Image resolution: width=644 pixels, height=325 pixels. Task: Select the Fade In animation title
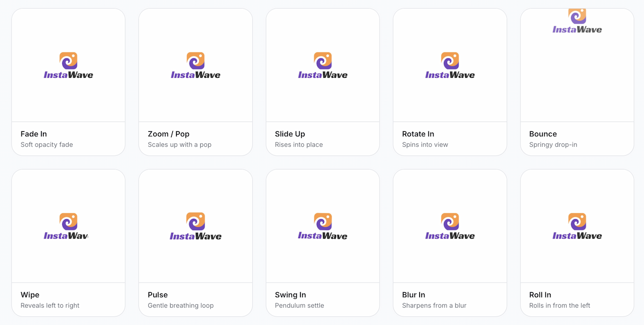click(34, 134)
